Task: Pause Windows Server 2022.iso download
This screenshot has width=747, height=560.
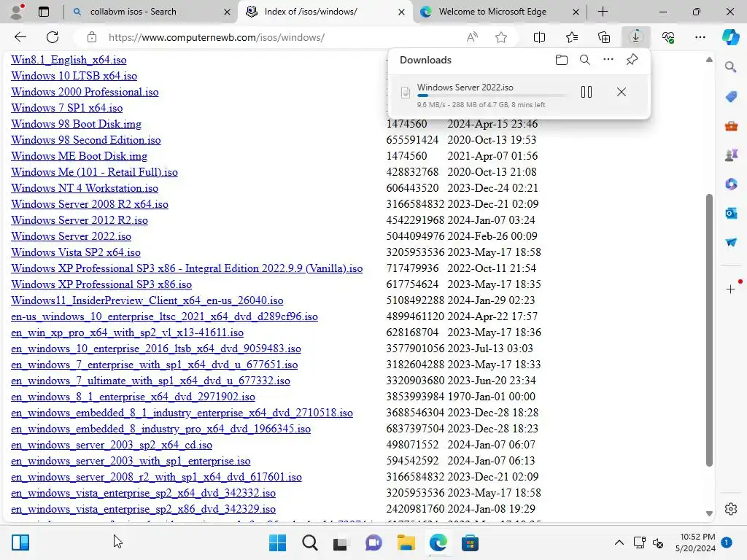Action: pyautogui.click(x=587, y=92)
